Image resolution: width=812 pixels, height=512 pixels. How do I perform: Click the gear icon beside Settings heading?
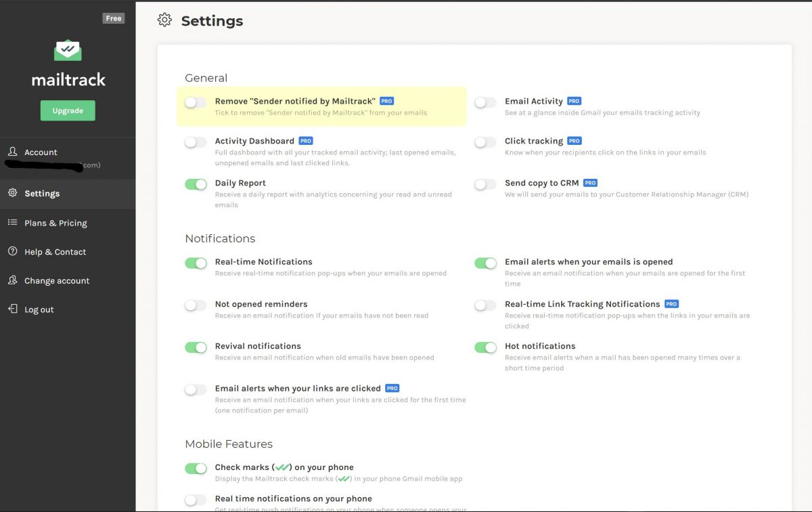tap(164, 20)
